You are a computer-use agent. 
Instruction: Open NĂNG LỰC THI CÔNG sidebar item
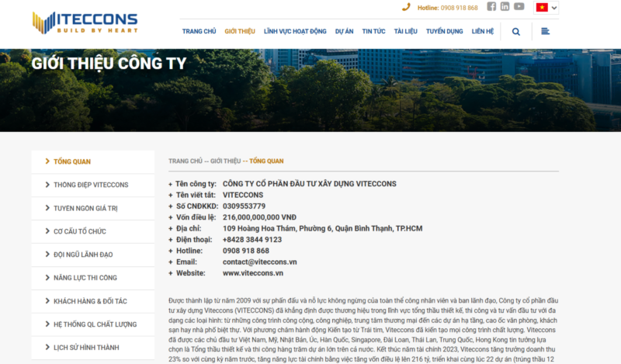pos(93,278)
